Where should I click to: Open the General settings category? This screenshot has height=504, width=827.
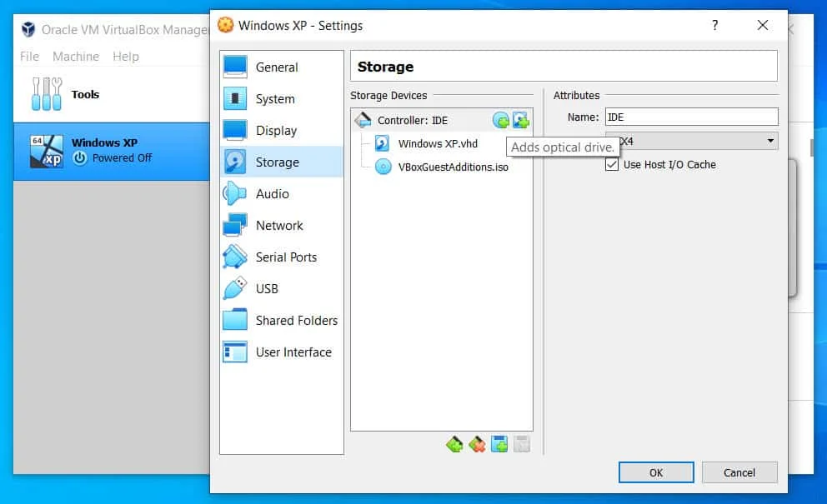pos(281,67)
